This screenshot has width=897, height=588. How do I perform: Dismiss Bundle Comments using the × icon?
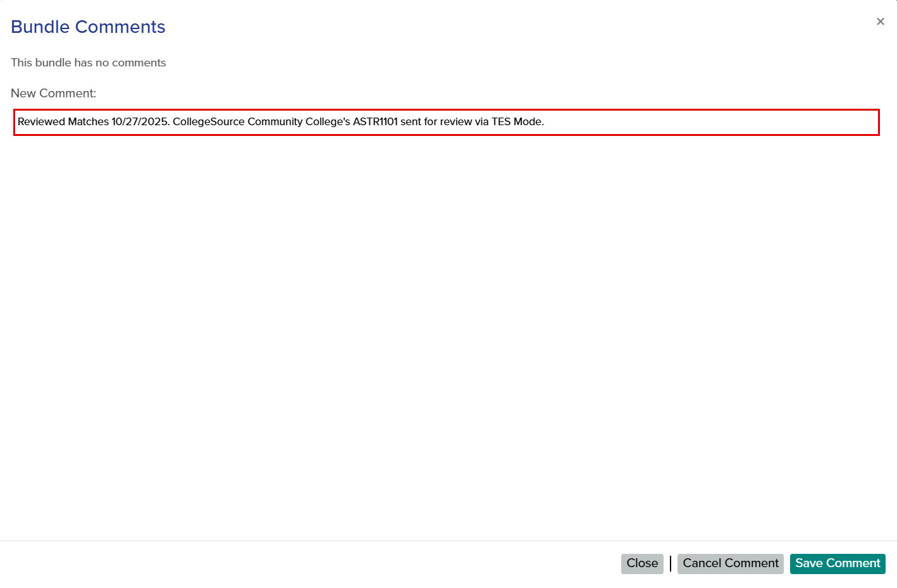880,21
